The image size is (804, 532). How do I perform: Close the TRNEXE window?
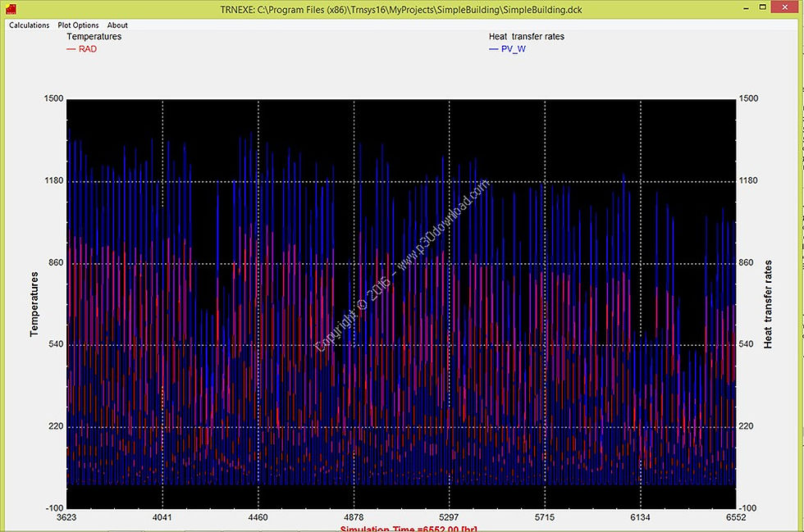[786, 7]
